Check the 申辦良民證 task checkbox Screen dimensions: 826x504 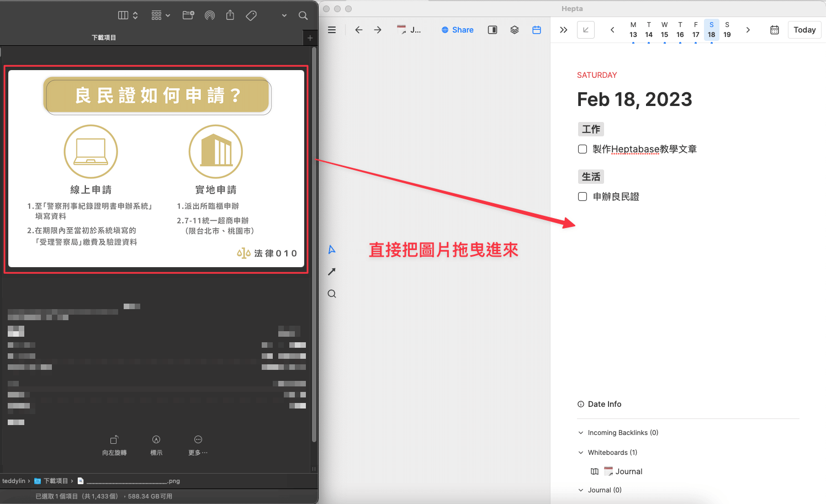[x=583, y=197]
